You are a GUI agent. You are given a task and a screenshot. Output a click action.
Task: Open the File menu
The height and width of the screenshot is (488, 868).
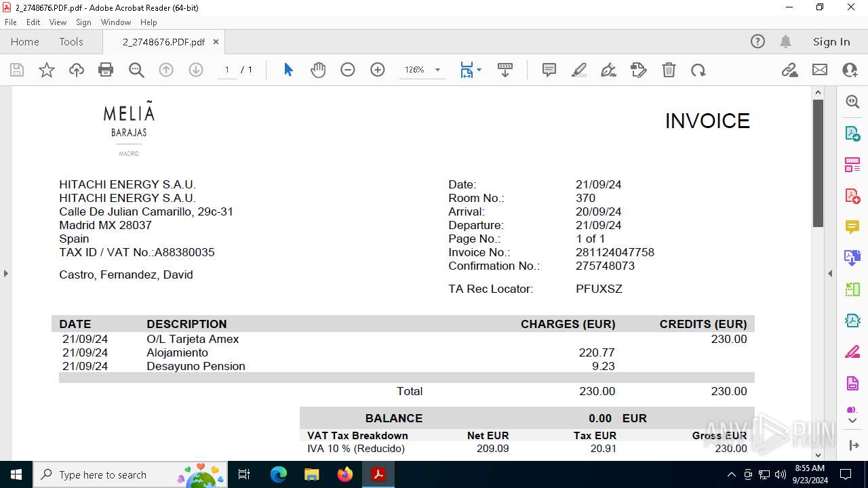point(11,22)
